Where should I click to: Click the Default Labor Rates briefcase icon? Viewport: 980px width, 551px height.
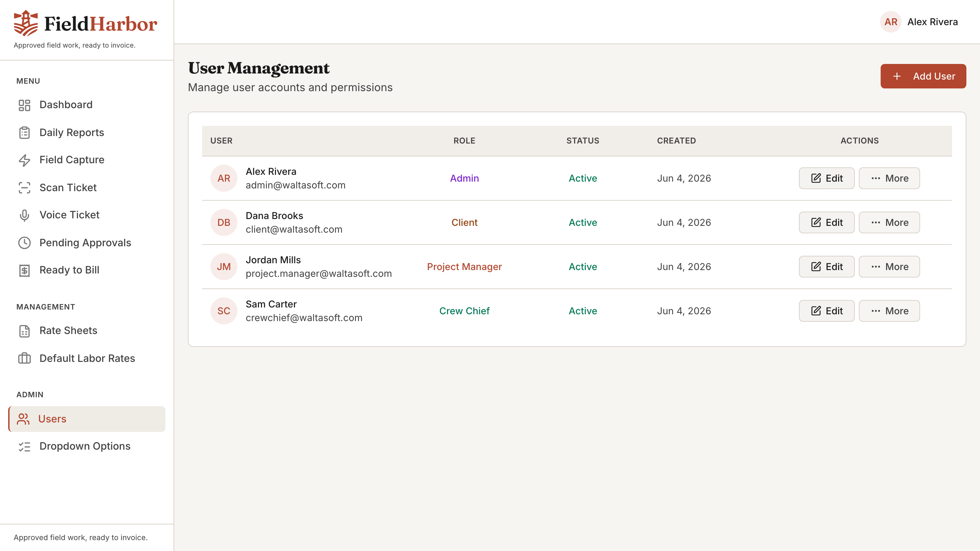coord(24,358)
